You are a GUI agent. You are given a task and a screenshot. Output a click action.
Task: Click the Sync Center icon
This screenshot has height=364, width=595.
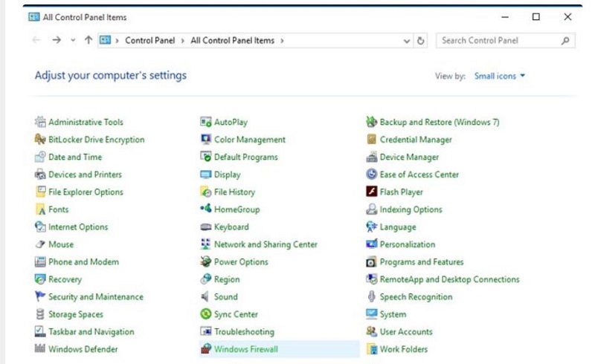[x=206, y=313]
